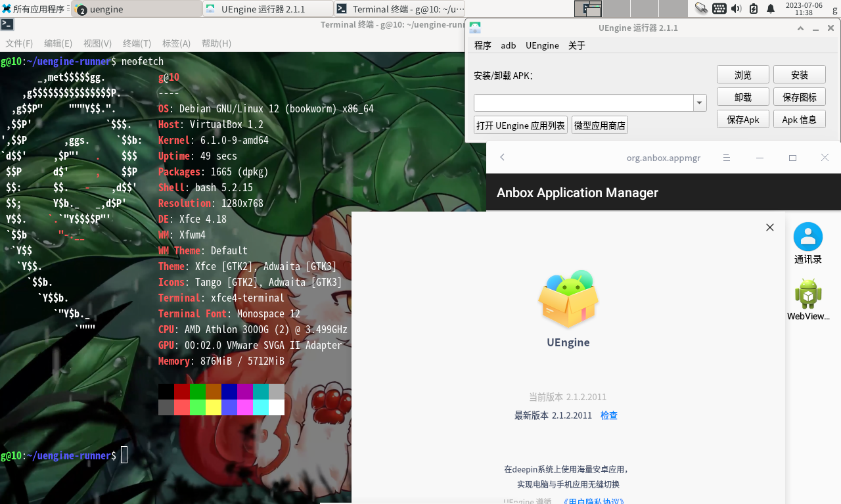
Task: Open the 帮助(H) menu in Terminal
Action: pos(216,43)
